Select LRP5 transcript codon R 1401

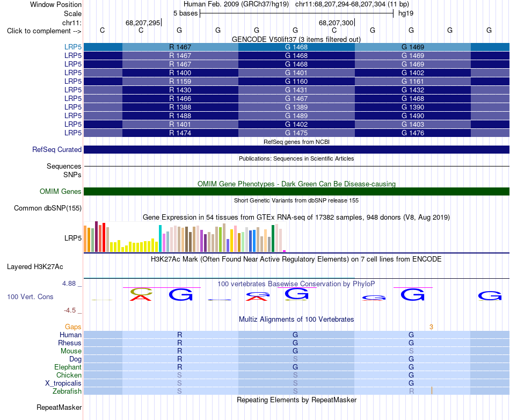click(180, 124)
